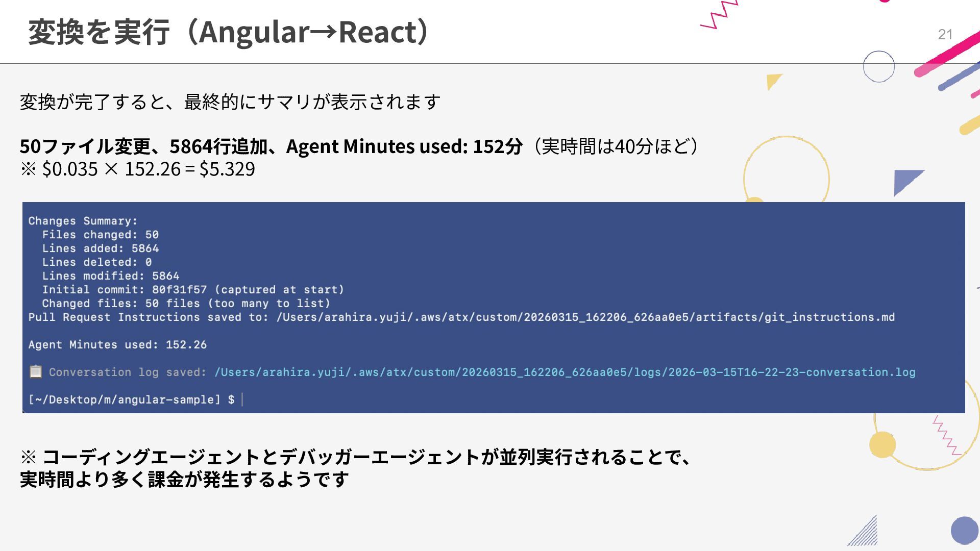Click the solid blue circle at bottom right
Screen dimensions: 980x551
tap(964, 531)
